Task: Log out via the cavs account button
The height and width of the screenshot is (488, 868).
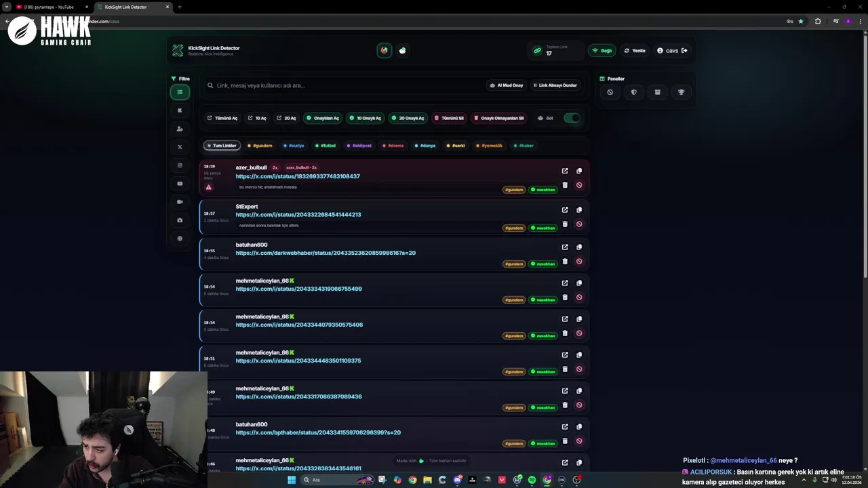Action: coord(672,50)
